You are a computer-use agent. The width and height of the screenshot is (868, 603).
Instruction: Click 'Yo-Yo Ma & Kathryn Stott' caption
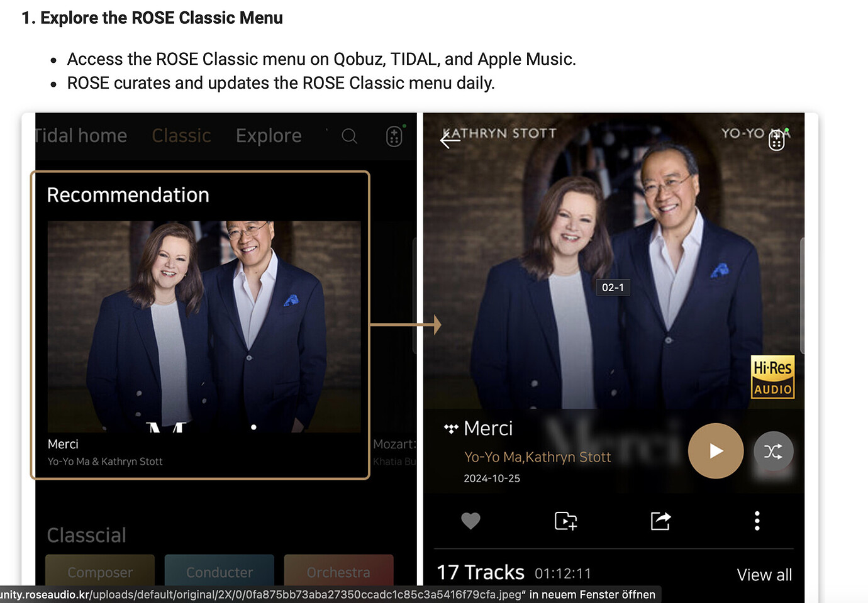click(x=105, y=462)
